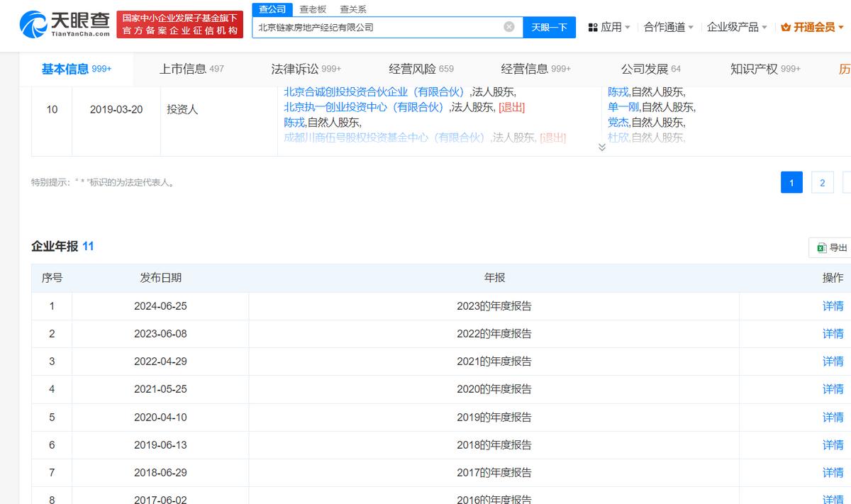The width and height of the screenshot is (851, 504).
Task: Open 北京合诚创投投资合伙企业 shareholder link
Action: coord(374,91)
